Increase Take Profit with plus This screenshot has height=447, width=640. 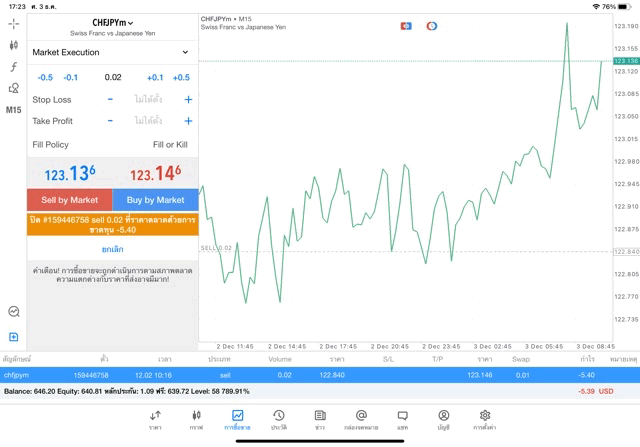(188, 121)
